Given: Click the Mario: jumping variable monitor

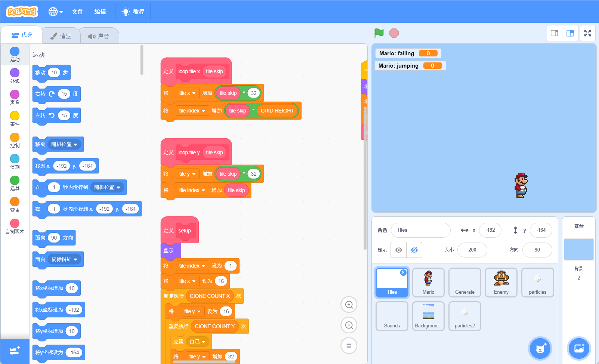Looking at the screenshot, I should point(410,66).
